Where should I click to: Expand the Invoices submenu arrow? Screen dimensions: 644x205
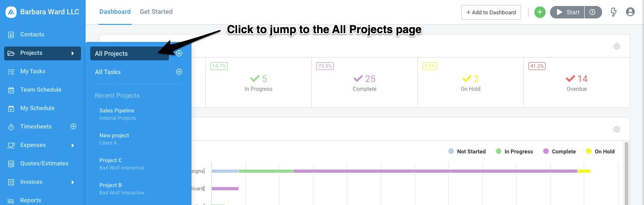[73, 182]
